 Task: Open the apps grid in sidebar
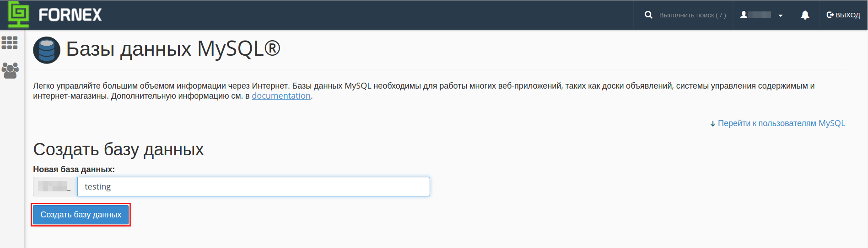point(10,42)
